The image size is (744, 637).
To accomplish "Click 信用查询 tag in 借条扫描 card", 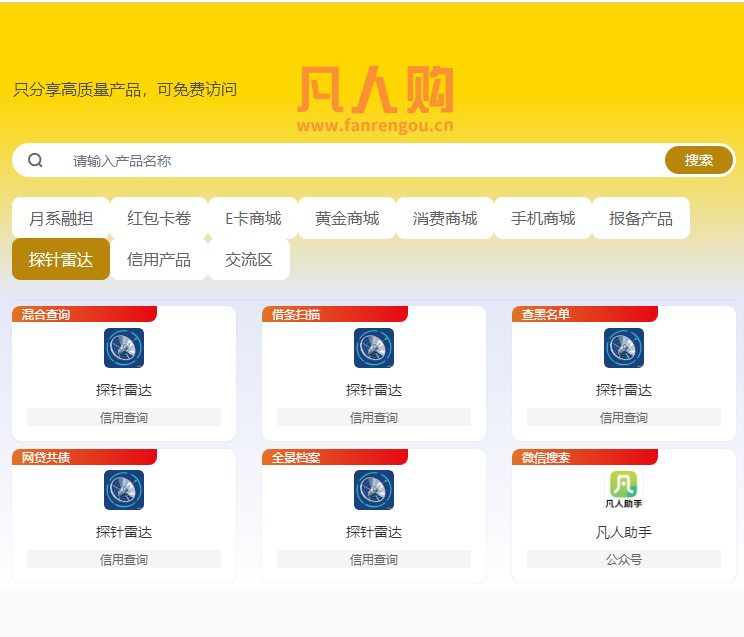I will (x=374, y=417).
